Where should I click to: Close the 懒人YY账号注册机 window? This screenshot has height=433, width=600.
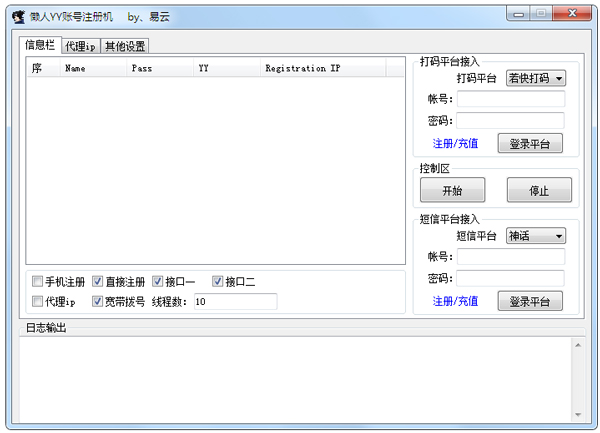click(572, 14)
